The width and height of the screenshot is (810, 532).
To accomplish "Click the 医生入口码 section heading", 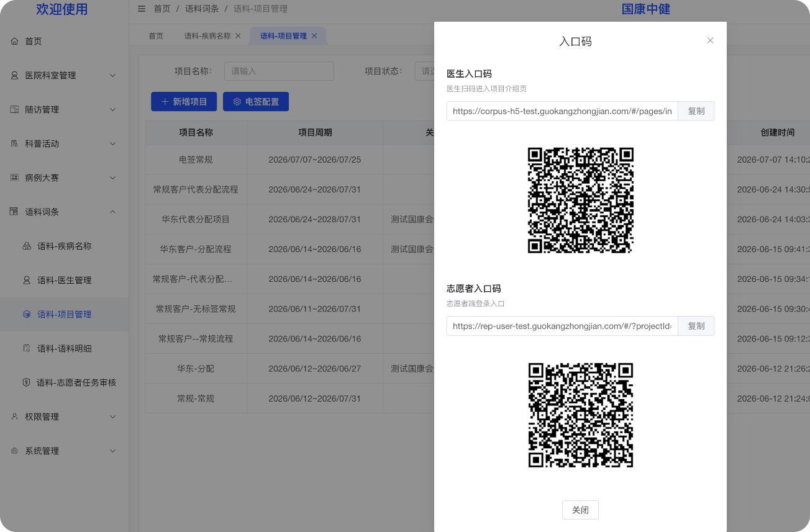I will pyautogui.click(x=469, y=74).
